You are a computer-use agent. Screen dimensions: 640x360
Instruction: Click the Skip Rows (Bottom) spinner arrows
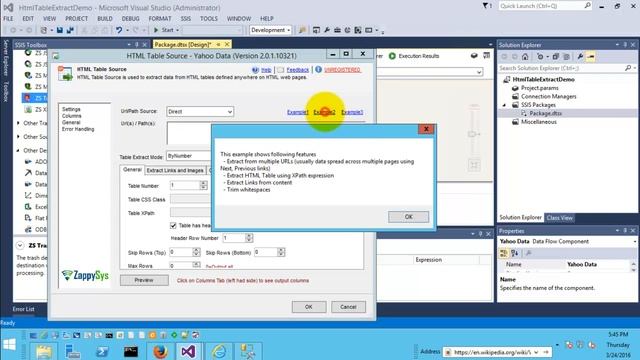click(x=281, y=252)
